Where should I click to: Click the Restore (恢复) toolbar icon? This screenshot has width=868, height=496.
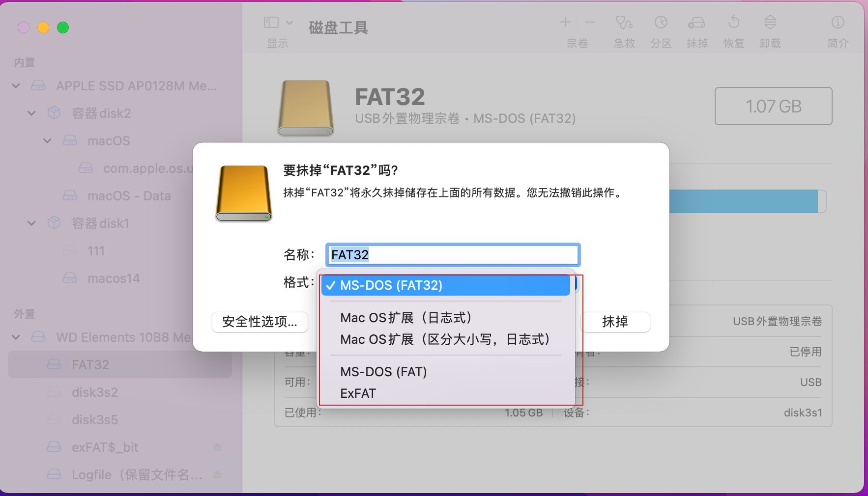(733, 29)
